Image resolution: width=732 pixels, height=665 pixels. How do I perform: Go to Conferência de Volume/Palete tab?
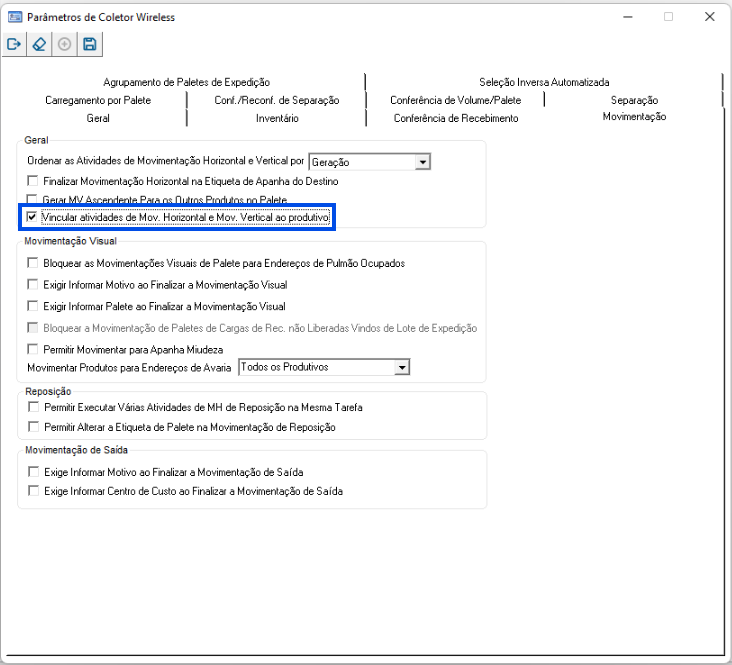456,100
